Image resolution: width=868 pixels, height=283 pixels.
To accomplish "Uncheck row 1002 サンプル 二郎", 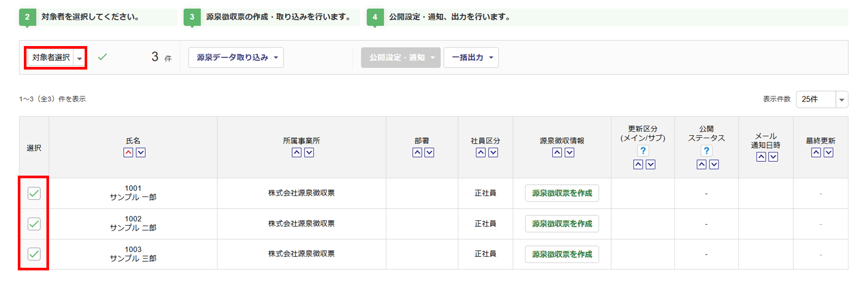I will [x=34, y=224].
